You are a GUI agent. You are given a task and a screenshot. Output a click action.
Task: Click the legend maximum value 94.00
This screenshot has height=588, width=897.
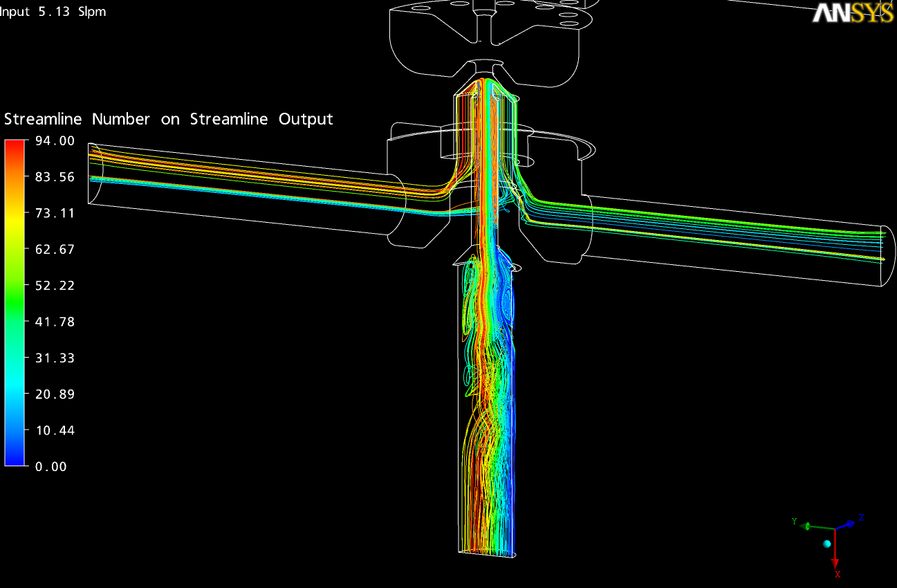55,140
